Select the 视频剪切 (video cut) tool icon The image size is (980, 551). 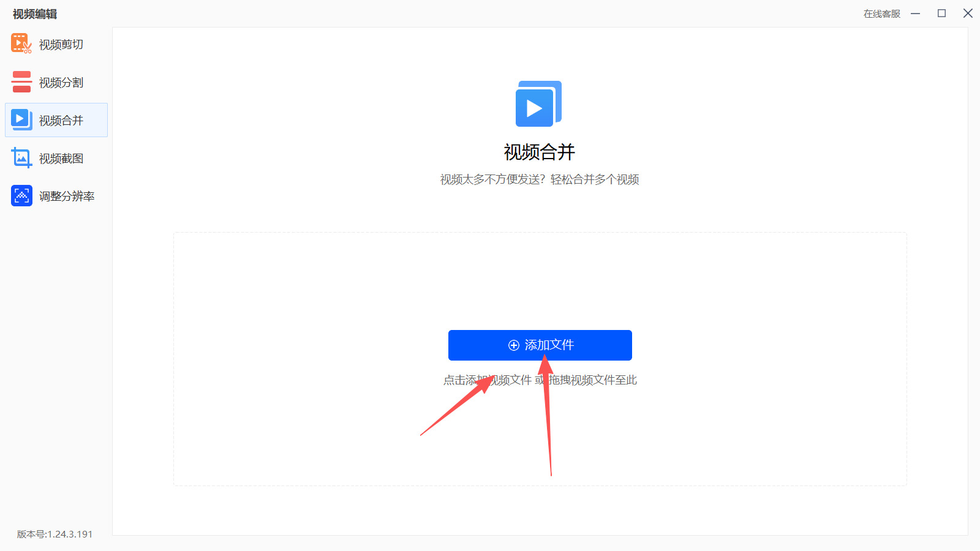point(21,43)
